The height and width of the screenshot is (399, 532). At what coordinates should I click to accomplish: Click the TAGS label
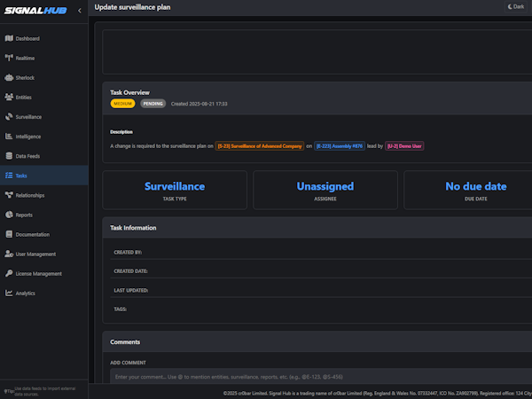(120, 309)
